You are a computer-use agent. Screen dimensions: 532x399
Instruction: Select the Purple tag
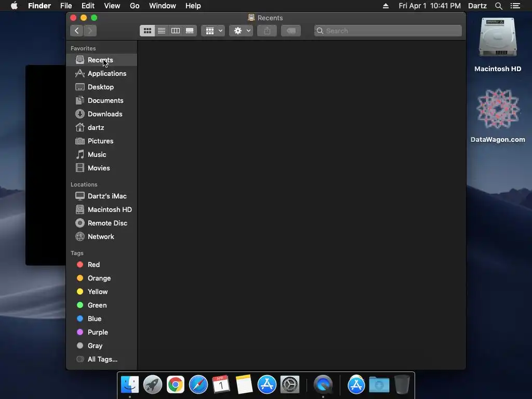pyautogui.click(x=101, y=332)
